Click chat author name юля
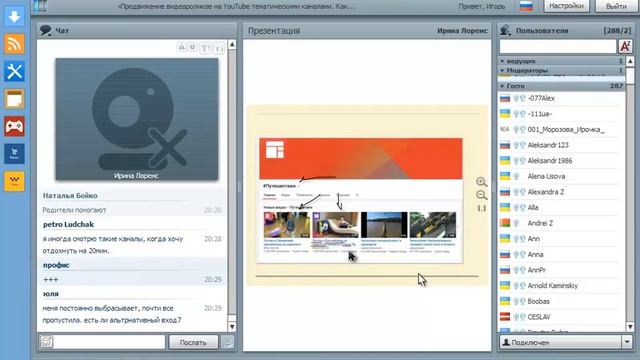 [51, 294]
